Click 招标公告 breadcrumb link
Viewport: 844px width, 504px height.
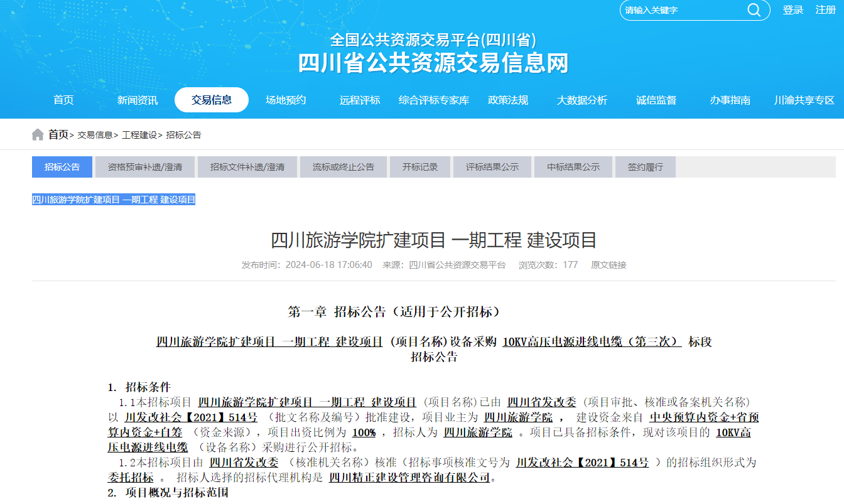pyautogui.click(x=184, y=135)
